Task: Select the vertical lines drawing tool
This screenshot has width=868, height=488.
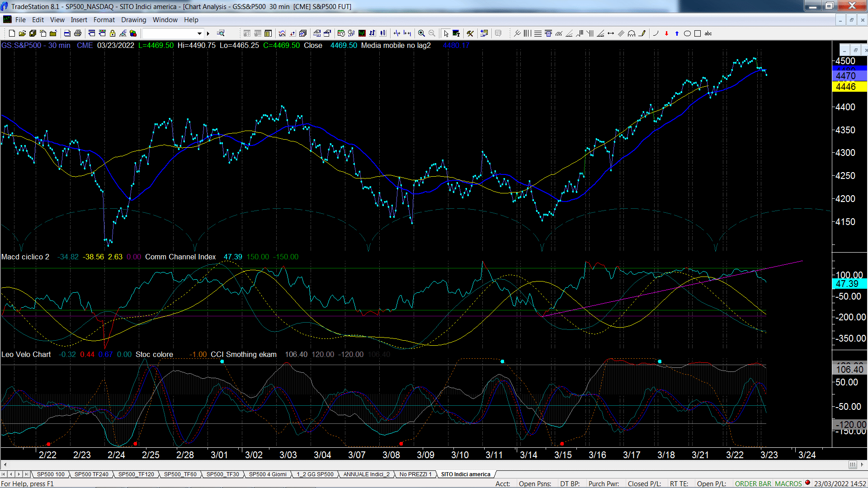Action: point(527,33)
